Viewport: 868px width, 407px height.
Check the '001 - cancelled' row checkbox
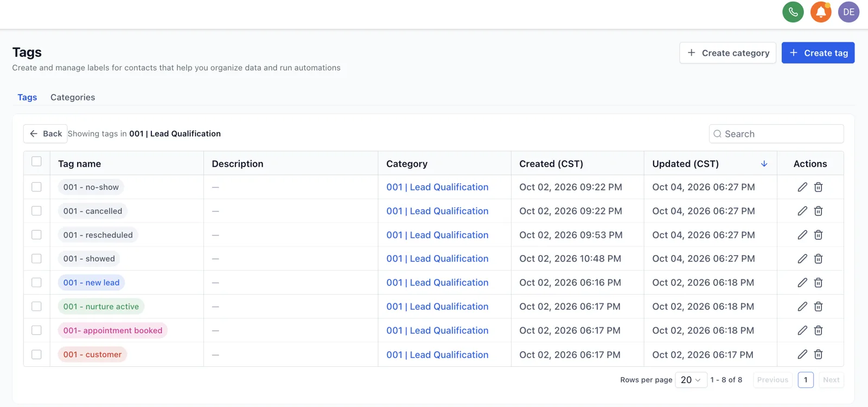[x=36, y=211]
